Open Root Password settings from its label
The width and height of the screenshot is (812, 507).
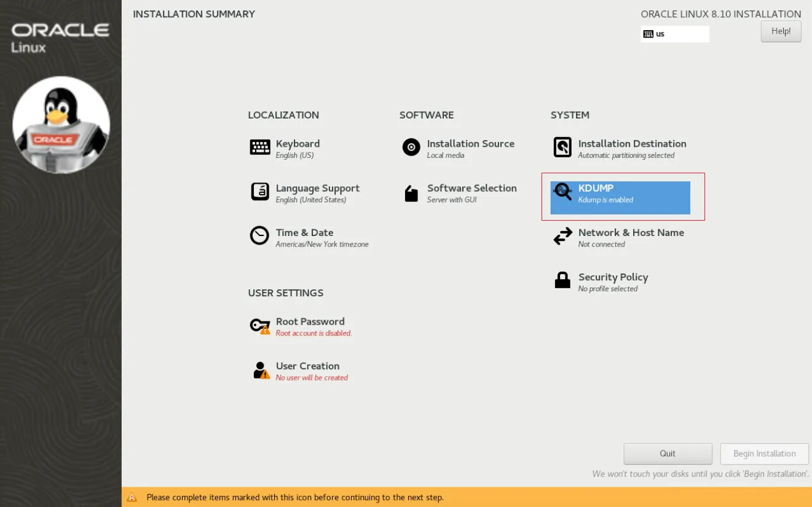(x=310, y=321)
